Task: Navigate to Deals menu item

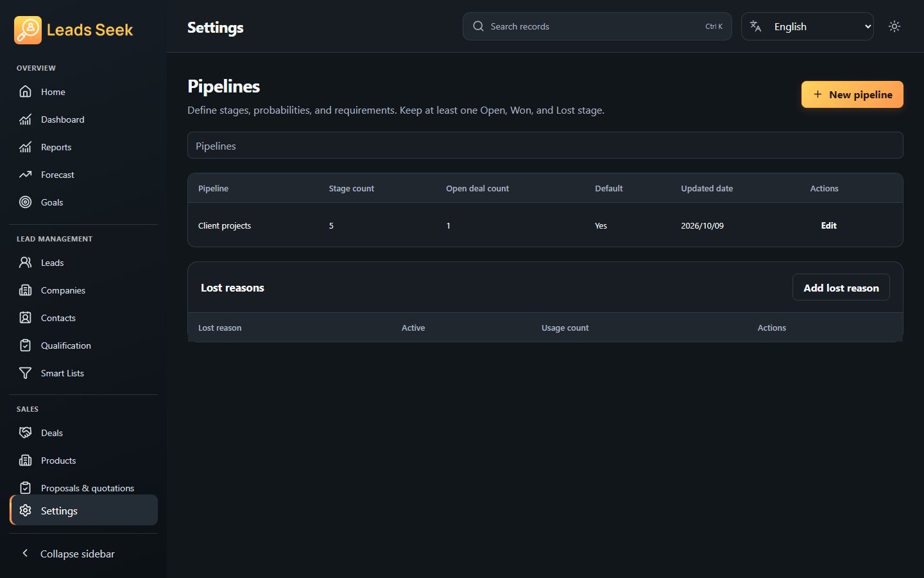Action: 83,433
